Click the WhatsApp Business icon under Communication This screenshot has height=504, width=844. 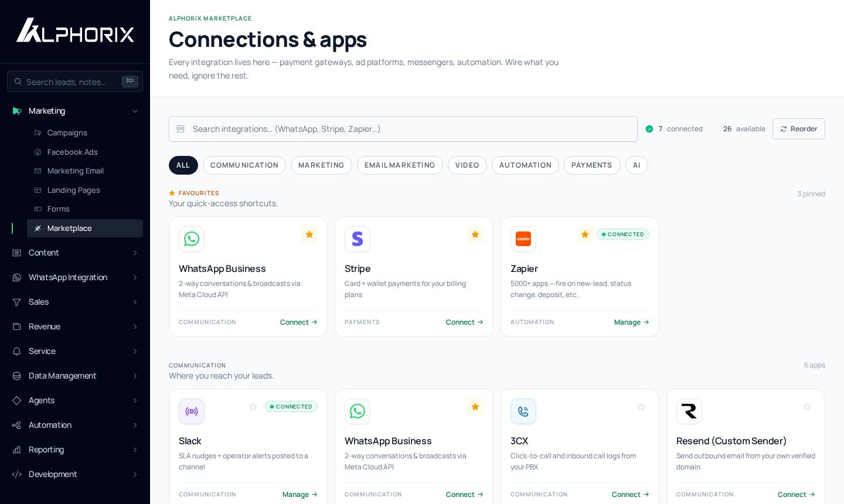[358, 411]
